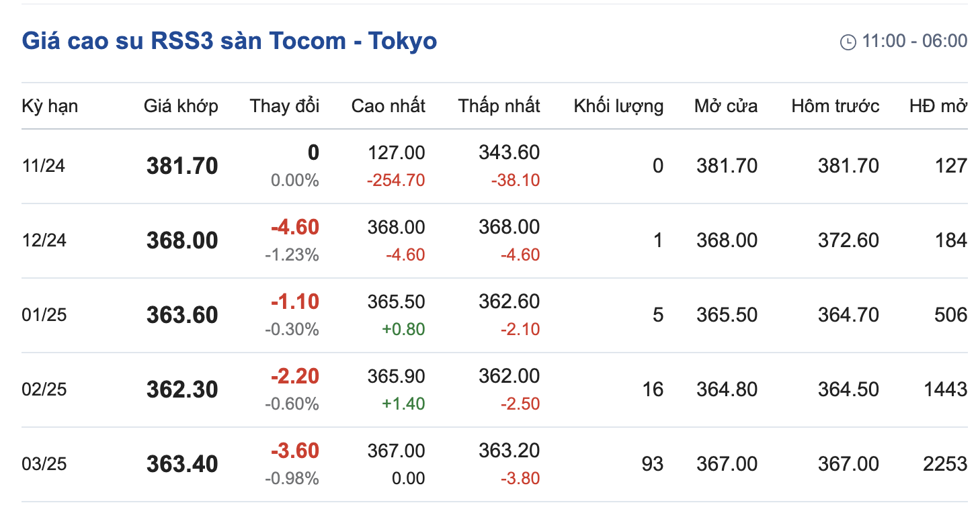Screen dimensions: 980x505
Task: Select the Cao nhất column header
Action: pyautogui.click(x=388, y=106)
